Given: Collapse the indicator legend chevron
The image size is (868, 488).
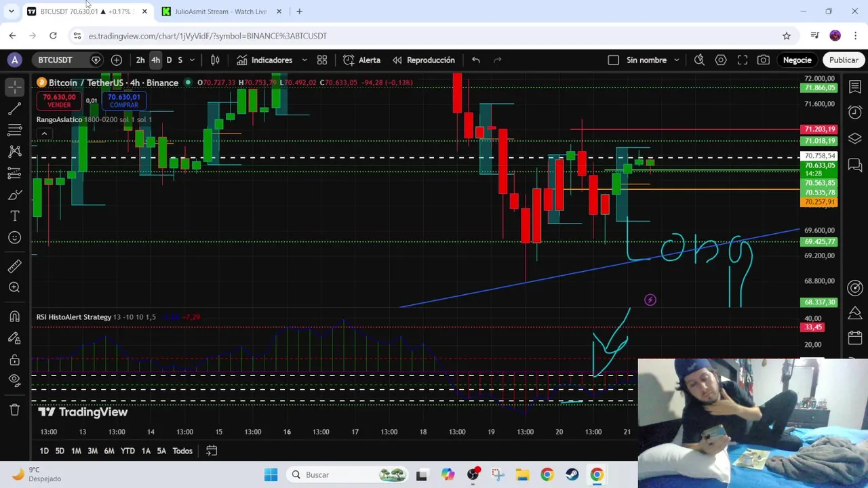Looking at the screenshot, I should [x=44, y=134].
